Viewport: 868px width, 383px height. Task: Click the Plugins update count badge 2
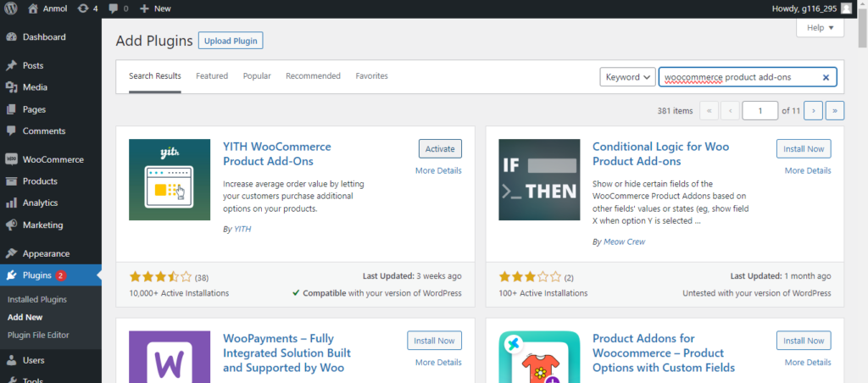pyautogui.click(x=61, y=275)
